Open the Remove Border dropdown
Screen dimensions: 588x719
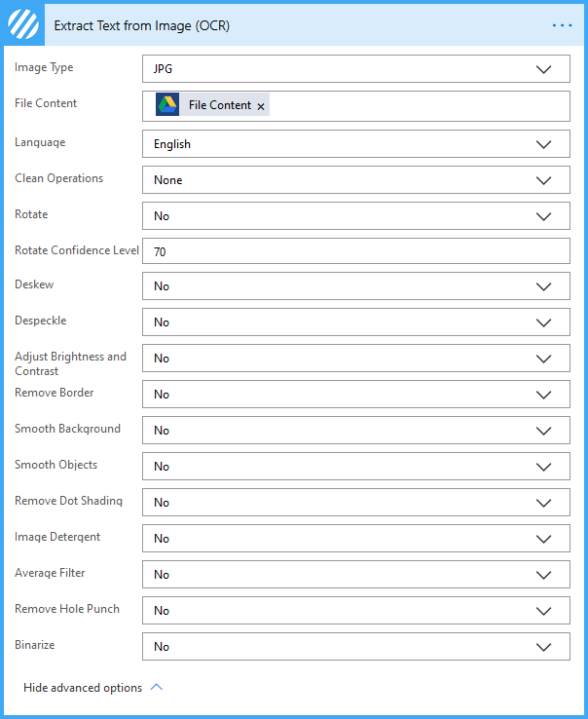pos(356,394)
